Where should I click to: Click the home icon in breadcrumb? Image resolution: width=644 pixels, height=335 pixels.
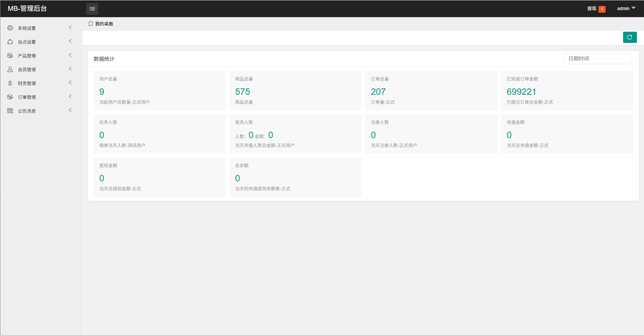coord(91,24)
